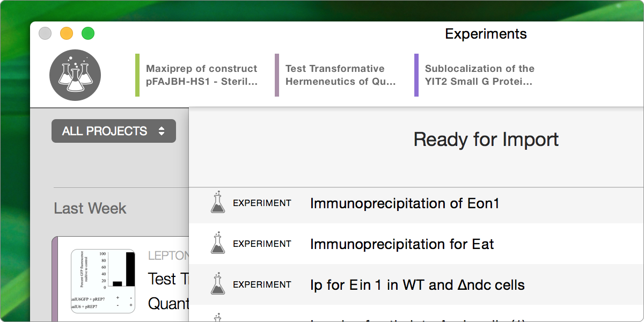The image size is (644, 322).
Task: Click flask icon beside Ip for Ein 1
Action: [217, 284]
